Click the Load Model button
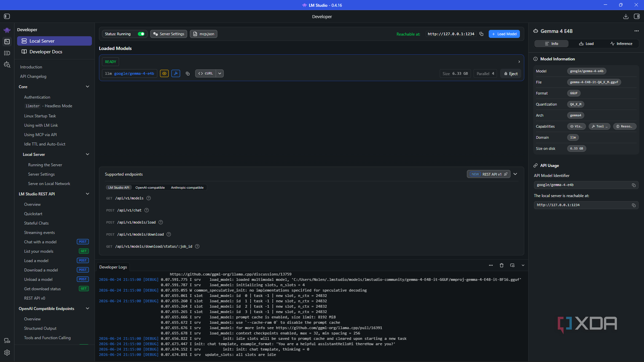Screen dimensions: 644x362 (x=504, y=34)
